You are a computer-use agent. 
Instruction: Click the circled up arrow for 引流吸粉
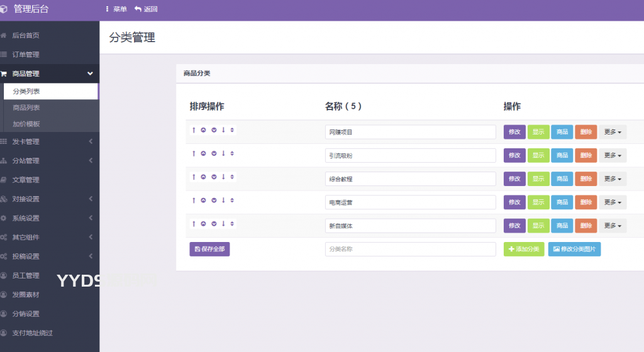203,153
